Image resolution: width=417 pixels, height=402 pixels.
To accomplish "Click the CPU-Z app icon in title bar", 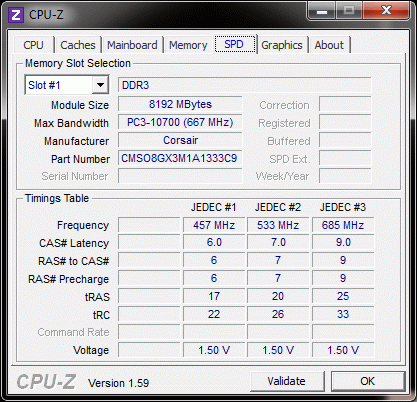I will point(16,15).
